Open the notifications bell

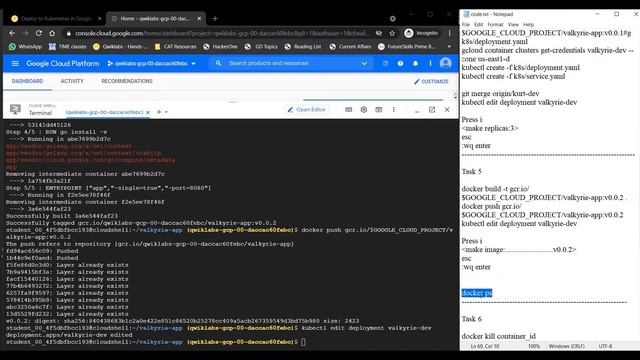click(x=416, y=64)
